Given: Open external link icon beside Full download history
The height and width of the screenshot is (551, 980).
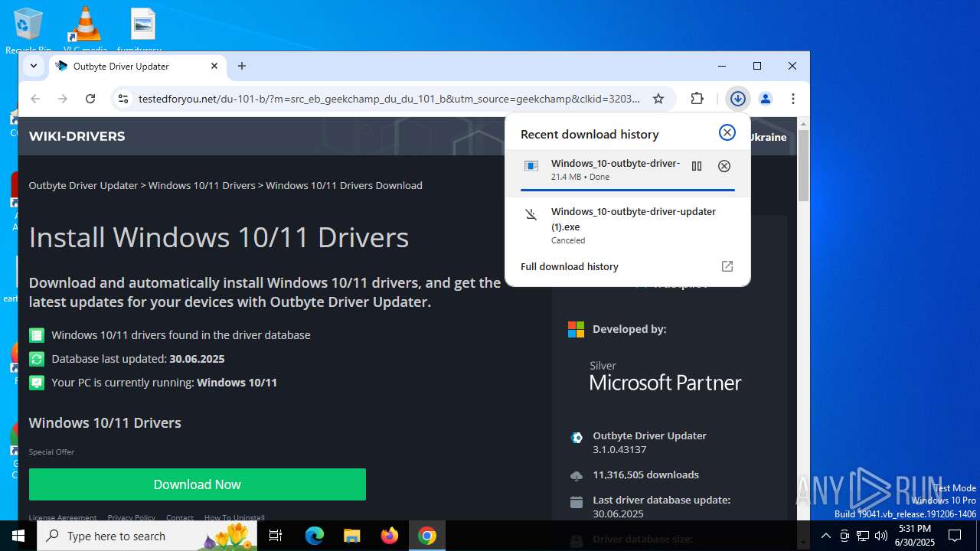Looking at the screenshot, I should (x=727, y=266).
